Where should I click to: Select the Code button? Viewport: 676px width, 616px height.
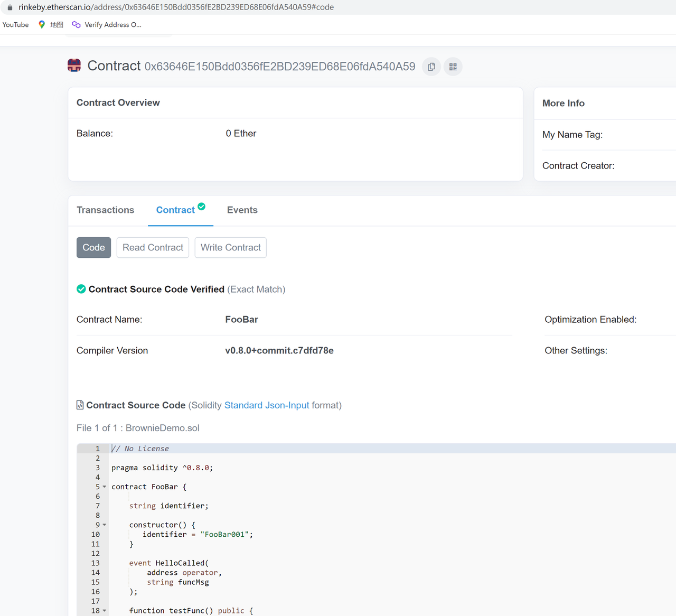click(94, 248)
